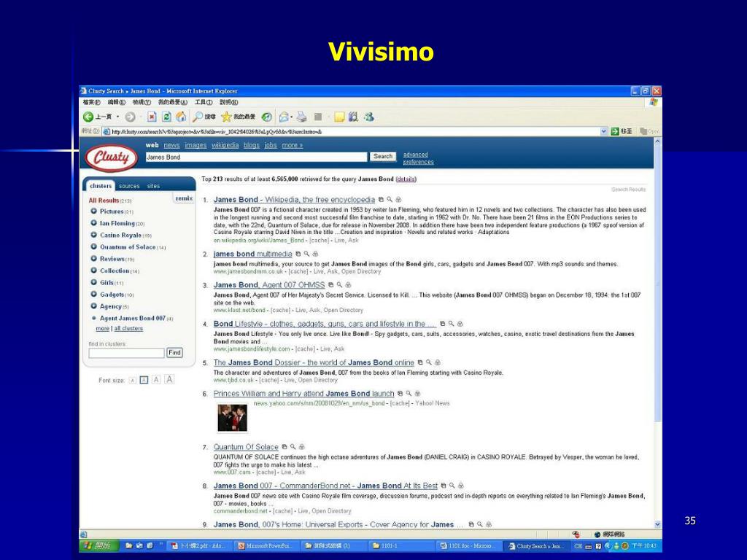Set font size to second largest A

(x=156, y=379)
